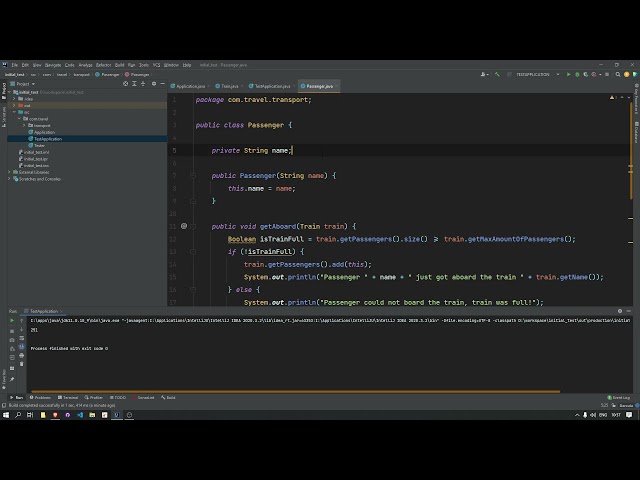Screen dimensions: 640x480
Task: Fold the getAboard method at line 11
Action: (193, 226)
